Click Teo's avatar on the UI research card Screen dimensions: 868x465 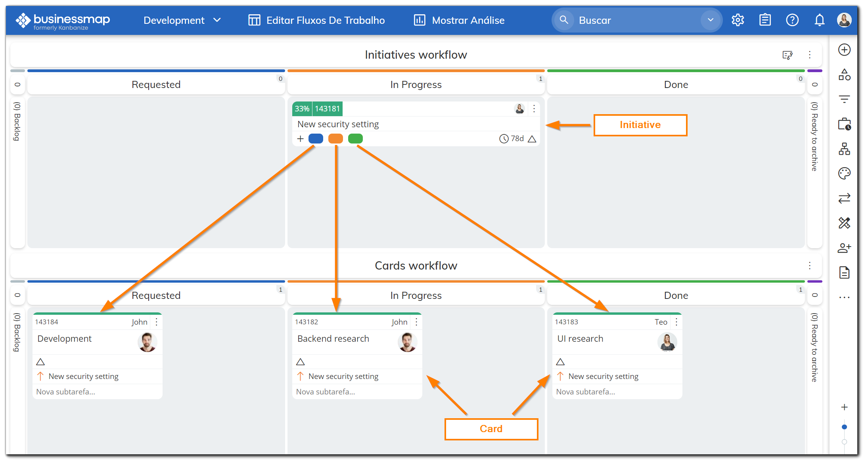point(667,342)
